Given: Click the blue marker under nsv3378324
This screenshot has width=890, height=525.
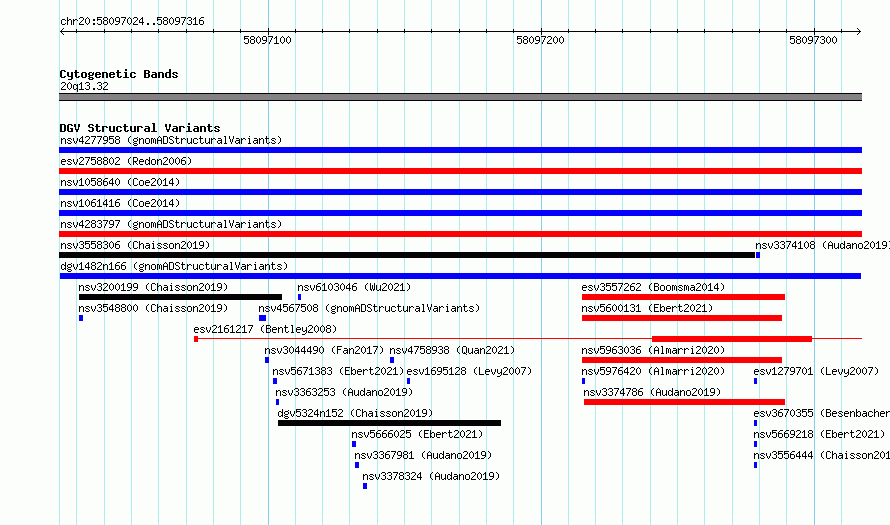Looking at the screenshot, I should (365, 486).
